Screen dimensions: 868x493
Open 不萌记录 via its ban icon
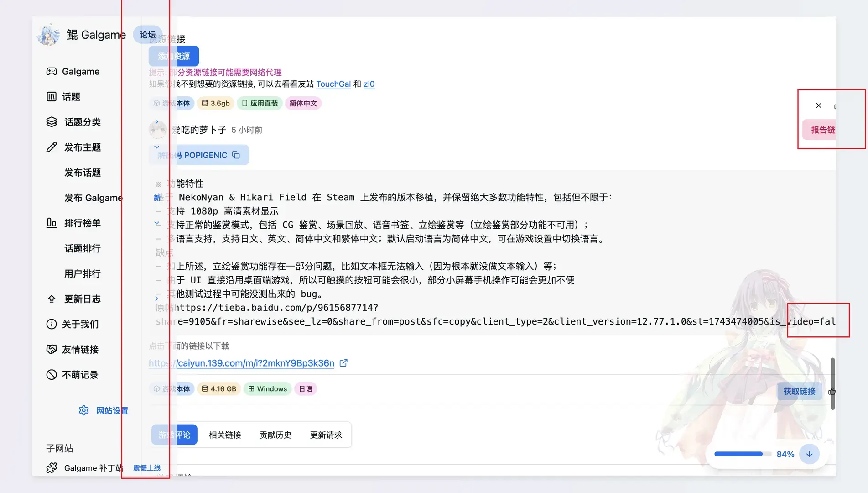(52, 375)
